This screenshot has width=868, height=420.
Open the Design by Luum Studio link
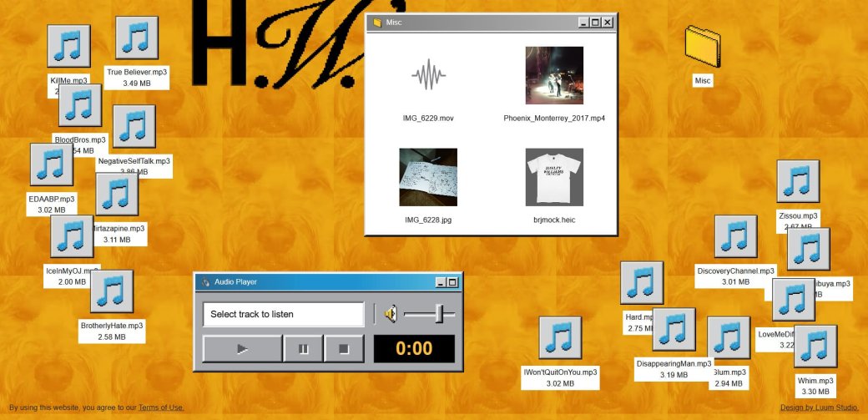tap(820, 407)
